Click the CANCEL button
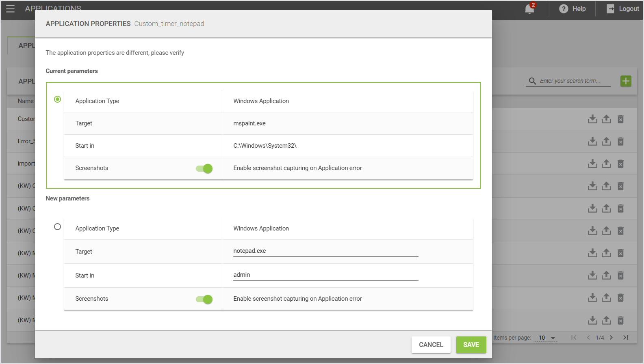 (431, 345)
